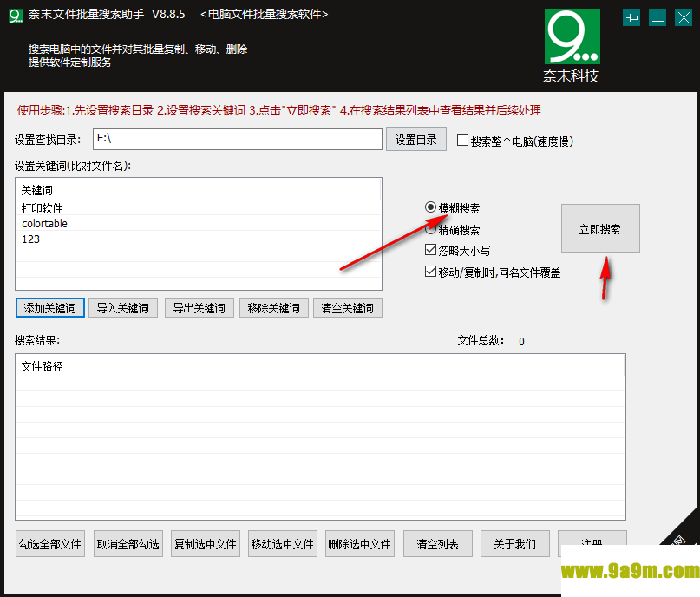Viewport: 700px width, 597px height.
Task: Select the 模糊搜索 radio button
Action: point(430,207)
